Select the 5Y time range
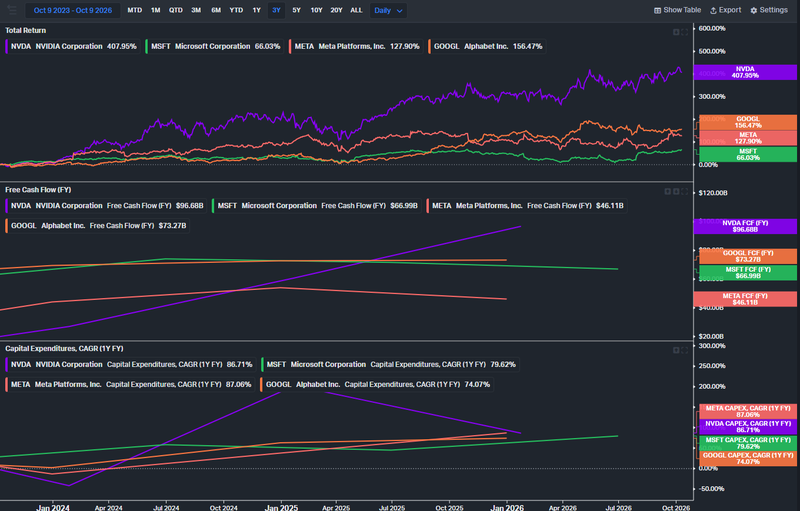Viewport: 800px width, 511px height. 296,10
